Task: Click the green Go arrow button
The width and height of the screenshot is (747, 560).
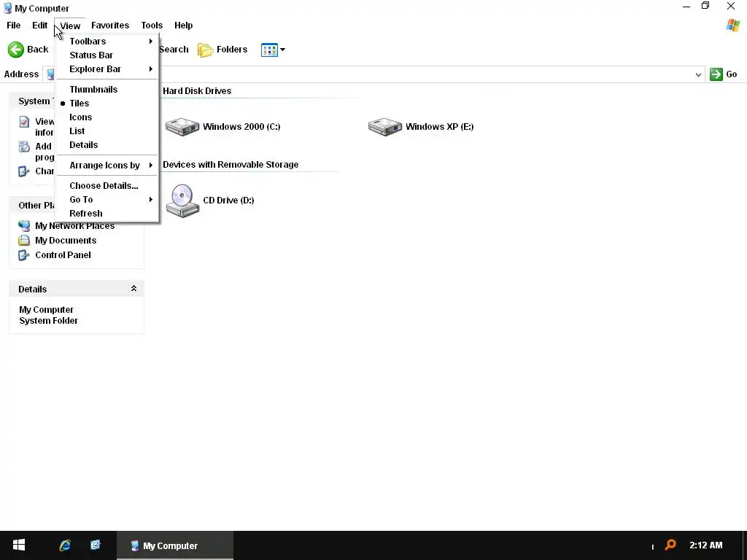Action: [716, 74]
